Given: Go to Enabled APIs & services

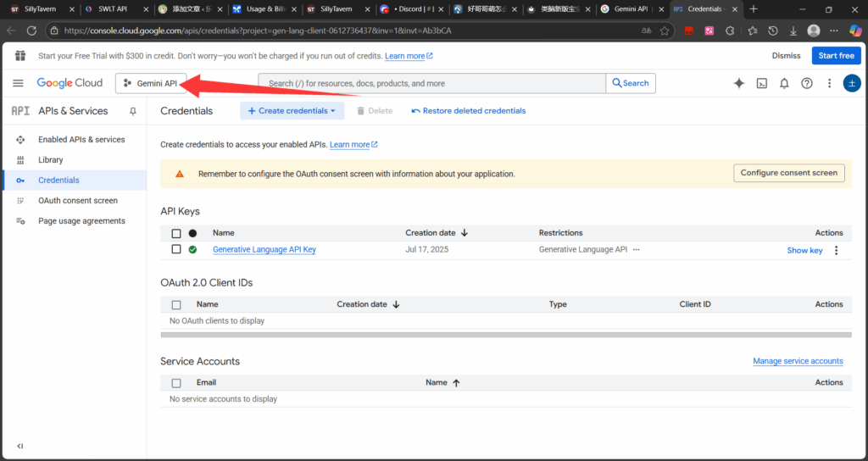Looking at the screenshot, I should pyautogui.click(x=81, y=140).
